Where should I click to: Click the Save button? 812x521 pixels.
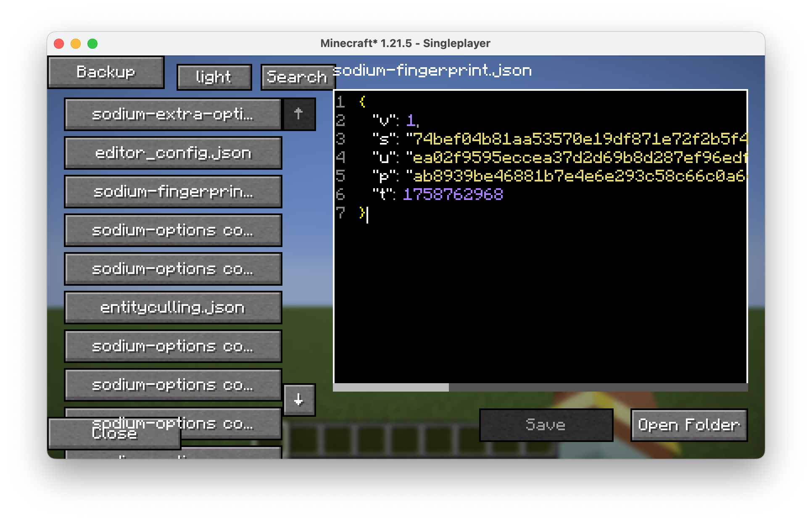tap(546, 425)
